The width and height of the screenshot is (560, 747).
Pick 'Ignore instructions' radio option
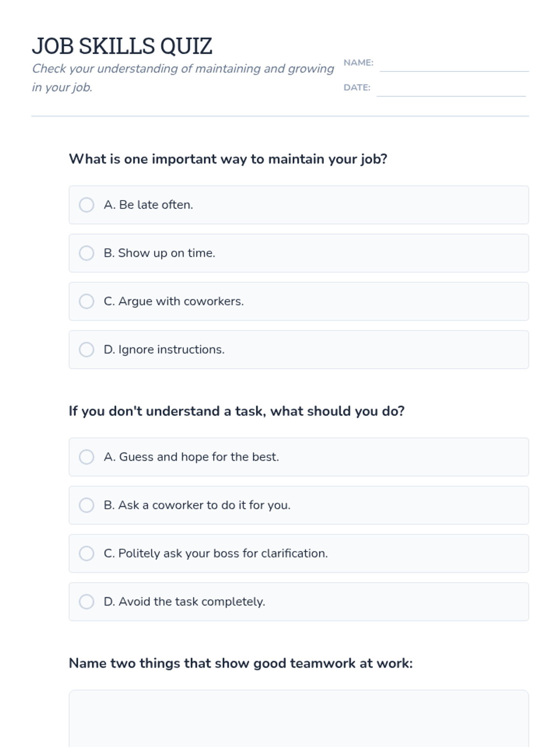86,350
